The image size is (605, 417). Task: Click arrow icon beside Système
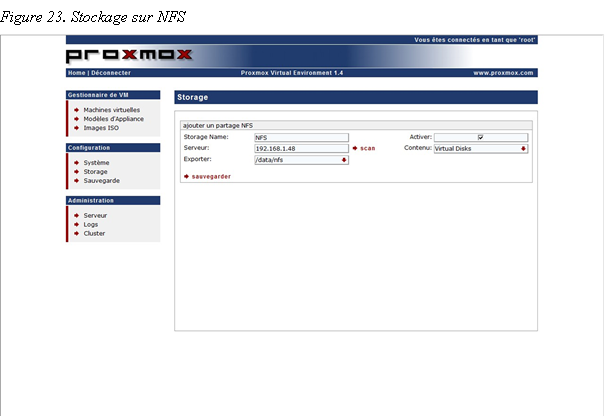tap(76, 163)
